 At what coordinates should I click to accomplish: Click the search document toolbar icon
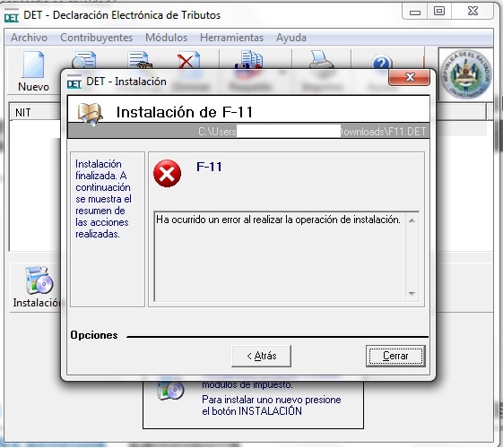point(83,60)
